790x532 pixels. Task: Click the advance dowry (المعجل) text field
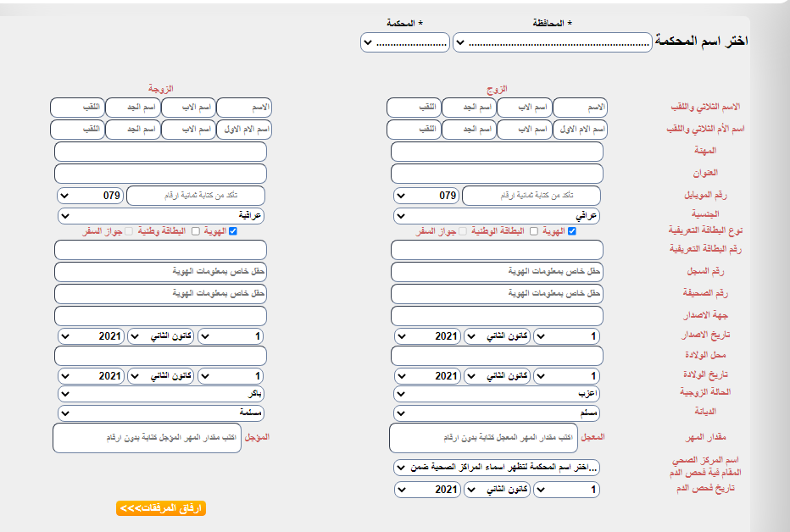484,438
